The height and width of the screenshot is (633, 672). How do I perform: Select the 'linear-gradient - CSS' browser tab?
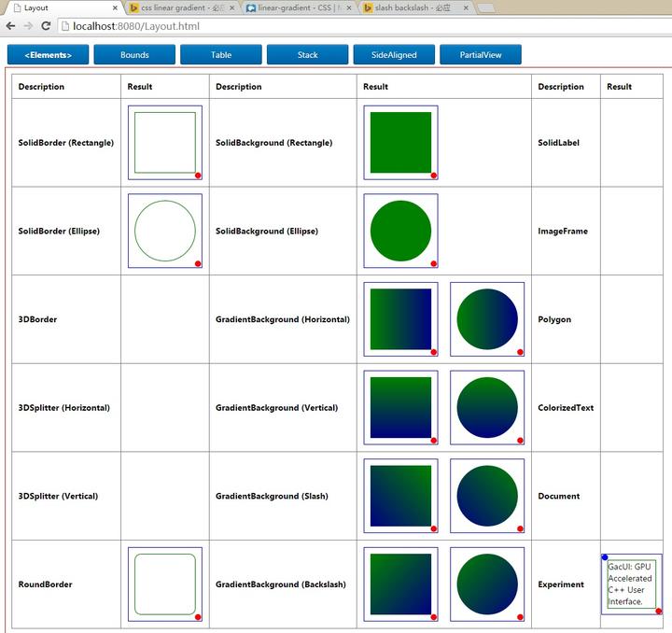tap(300, 7)
